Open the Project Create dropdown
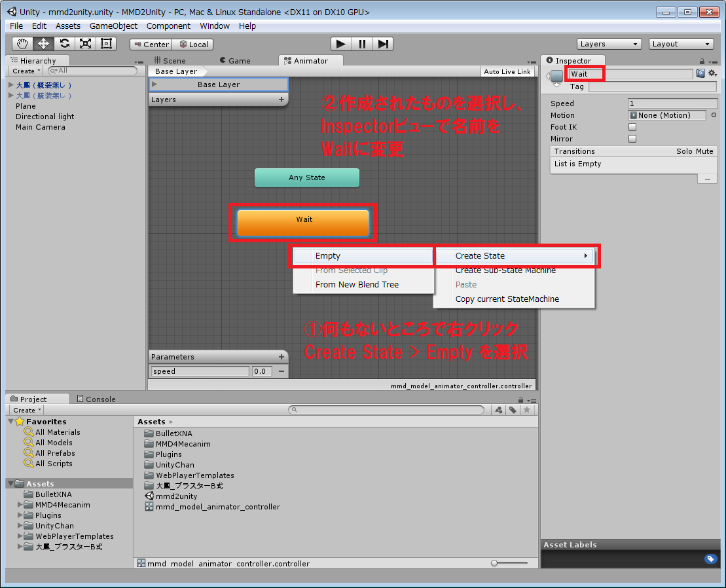Image resolution: width=726 pixels, height=588 pixels. point(27,410)
